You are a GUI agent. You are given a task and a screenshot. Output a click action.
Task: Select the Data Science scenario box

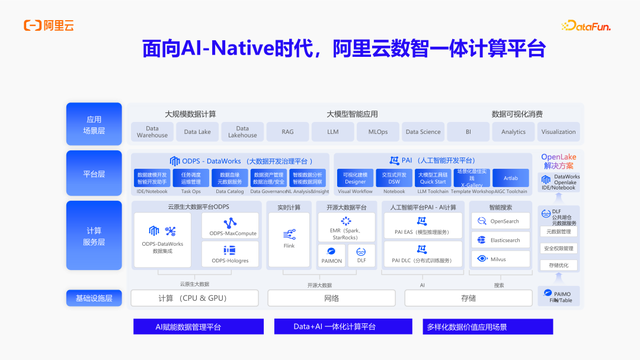coord(423,132)
